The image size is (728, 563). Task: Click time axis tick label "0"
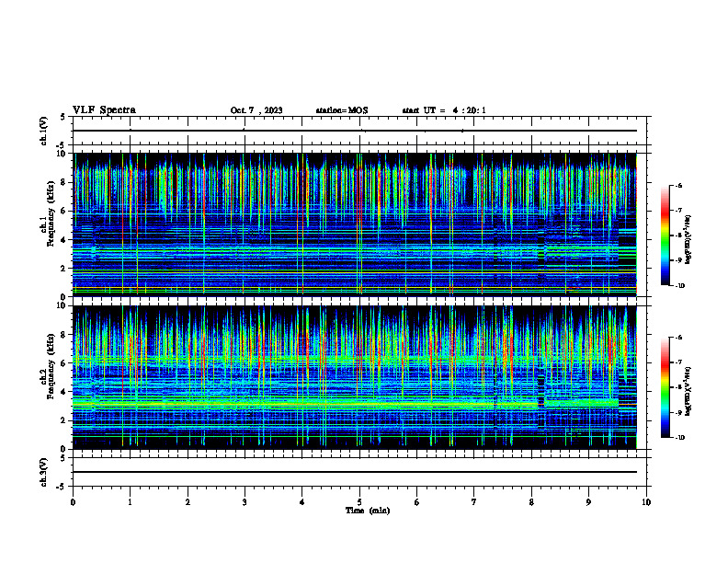73,502
